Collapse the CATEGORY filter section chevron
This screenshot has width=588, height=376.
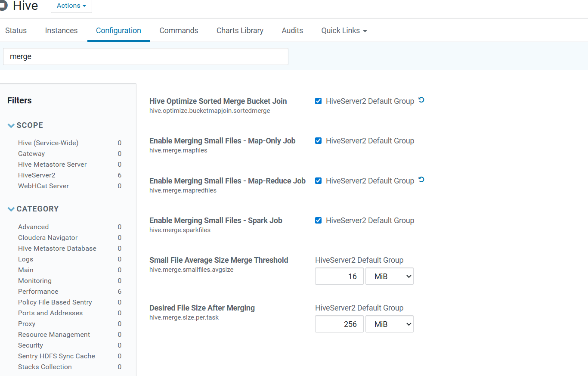pyautogui.click(x=11, y=209)
